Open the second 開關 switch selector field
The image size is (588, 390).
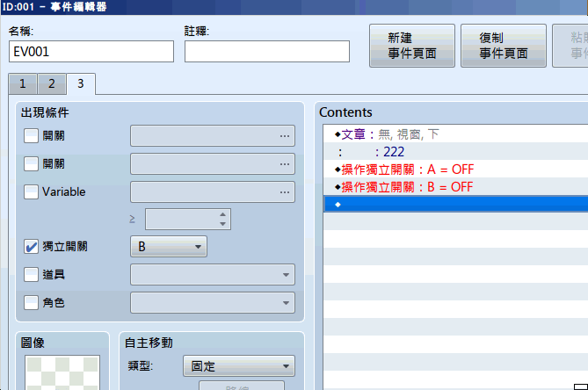212,163
